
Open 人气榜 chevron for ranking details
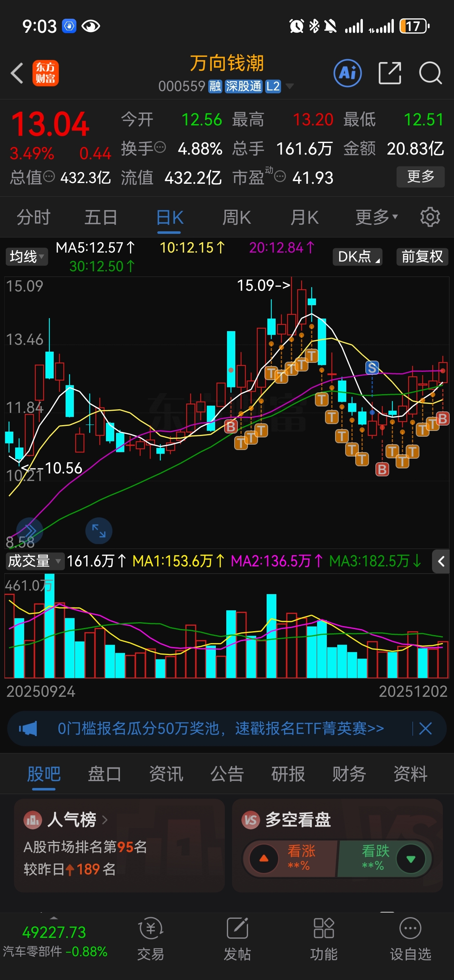pyautogui.click(x=104, y=820)
